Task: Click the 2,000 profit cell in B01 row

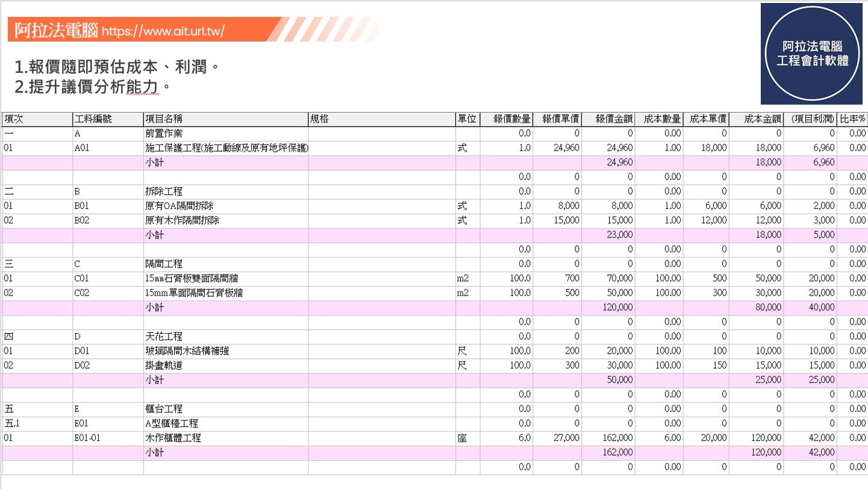Action: [x=811, y=206]
